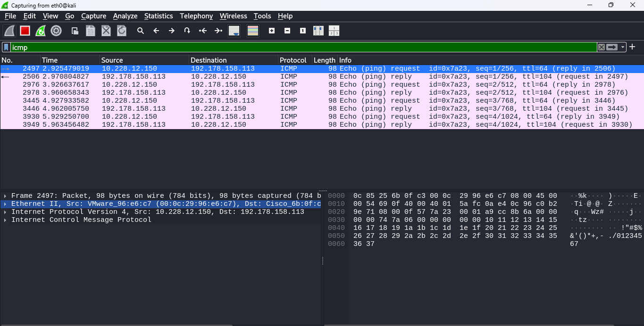This screenshot has width=644, height=326.
Task: Expand the Frame 2497 tree node
Action: pos(5,196)
